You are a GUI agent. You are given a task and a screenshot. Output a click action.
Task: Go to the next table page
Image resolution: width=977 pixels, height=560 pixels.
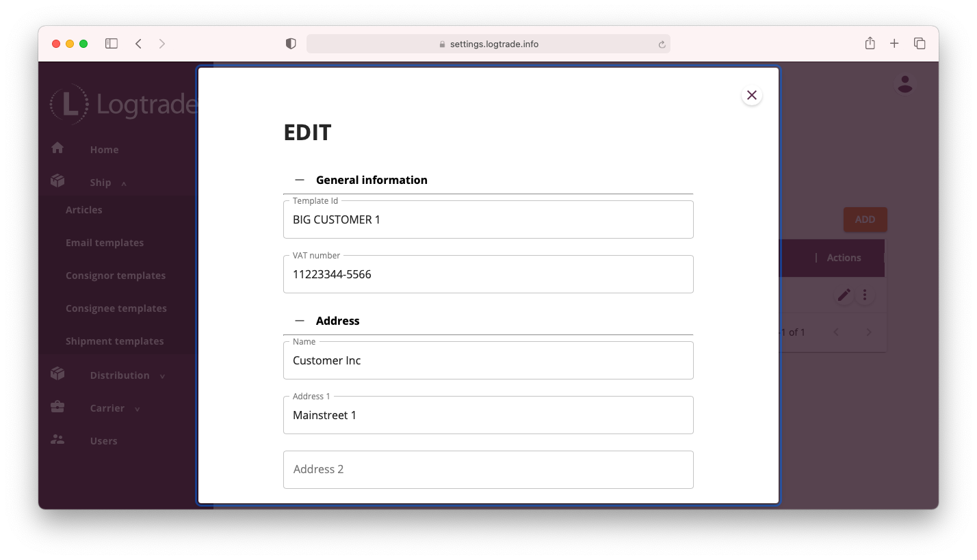coord(869,332)
